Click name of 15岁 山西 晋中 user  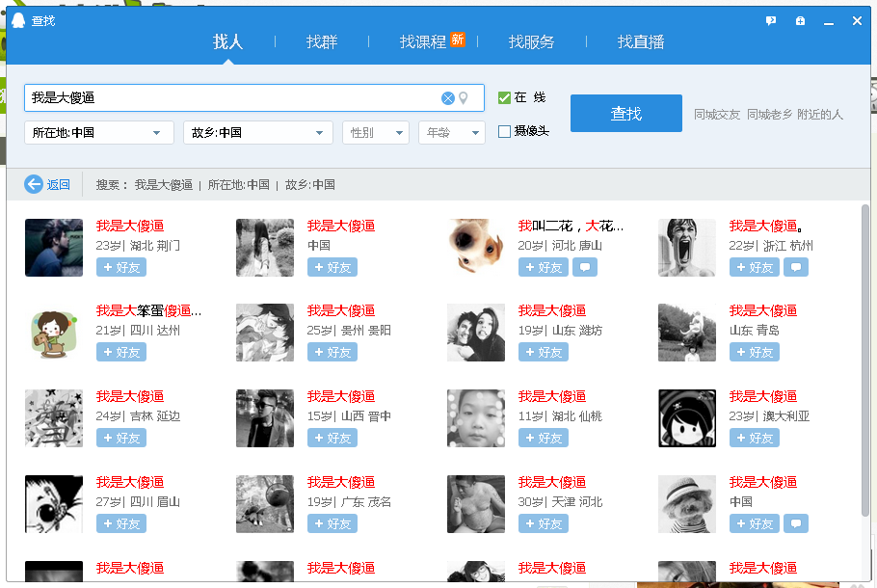pyautogui.click(x=341, y=397)
